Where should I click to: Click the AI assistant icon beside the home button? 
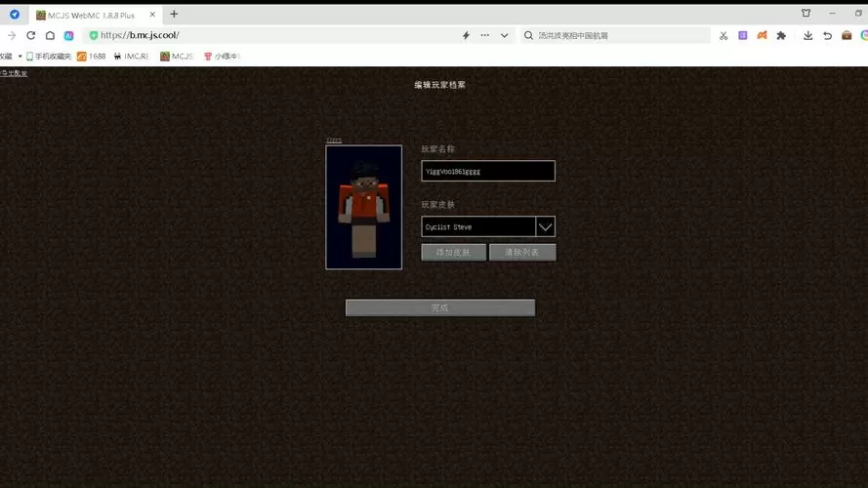tap(68, 35)
